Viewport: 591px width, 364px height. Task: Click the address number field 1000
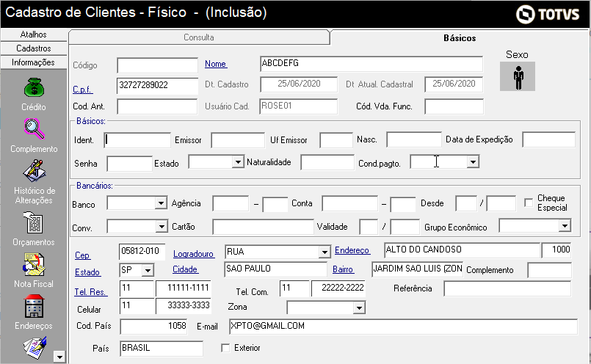click(x=556, y=250)
